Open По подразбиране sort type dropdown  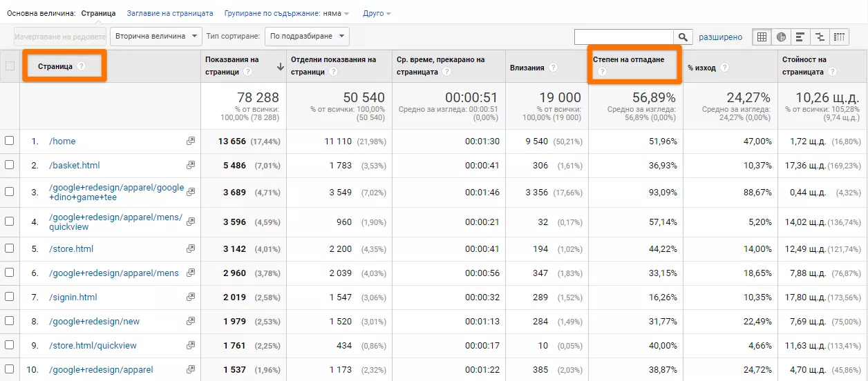tap(307, 36)
